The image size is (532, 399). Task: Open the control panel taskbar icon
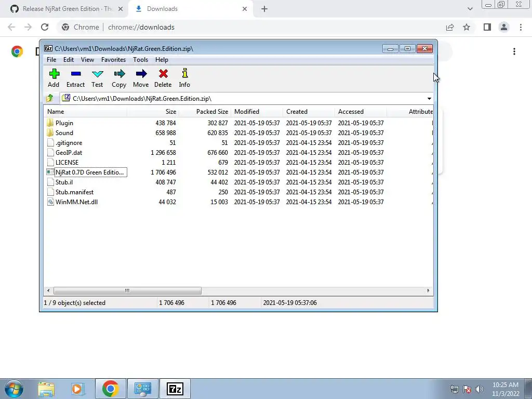coord(142,389)
